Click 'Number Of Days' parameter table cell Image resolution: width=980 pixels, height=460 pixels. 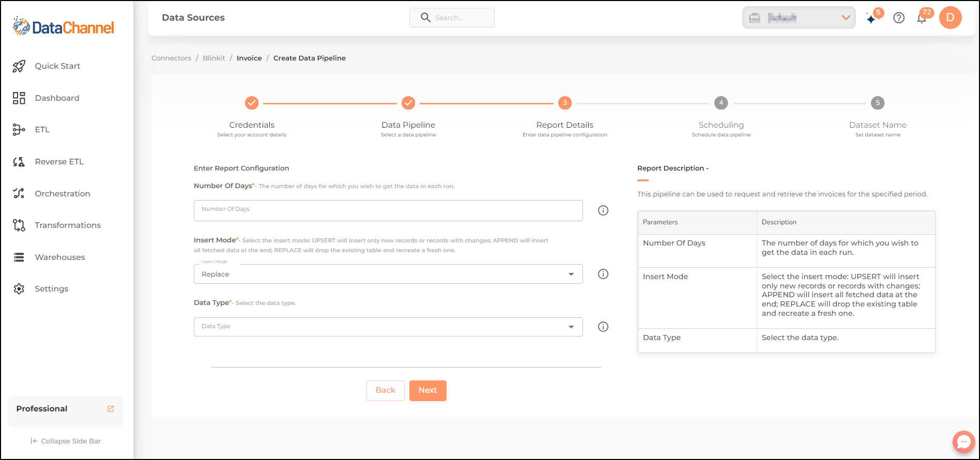point(697,251)
